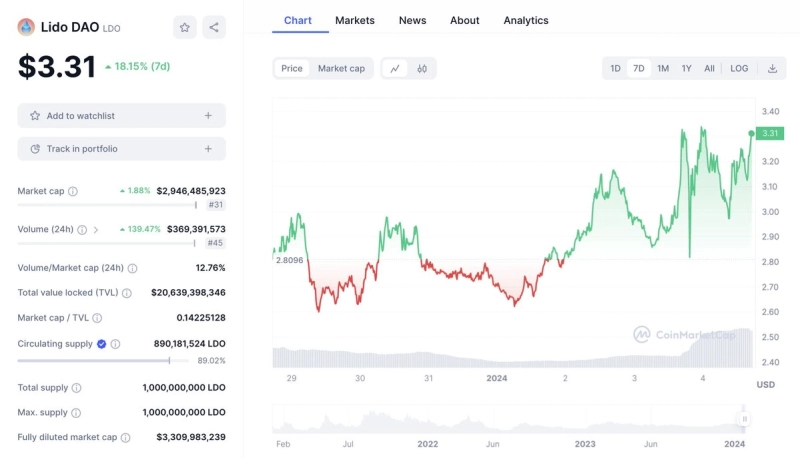The height and width of the screenshot is (458, 800).
Task: Download chart data icon
Action: (772, 69)
